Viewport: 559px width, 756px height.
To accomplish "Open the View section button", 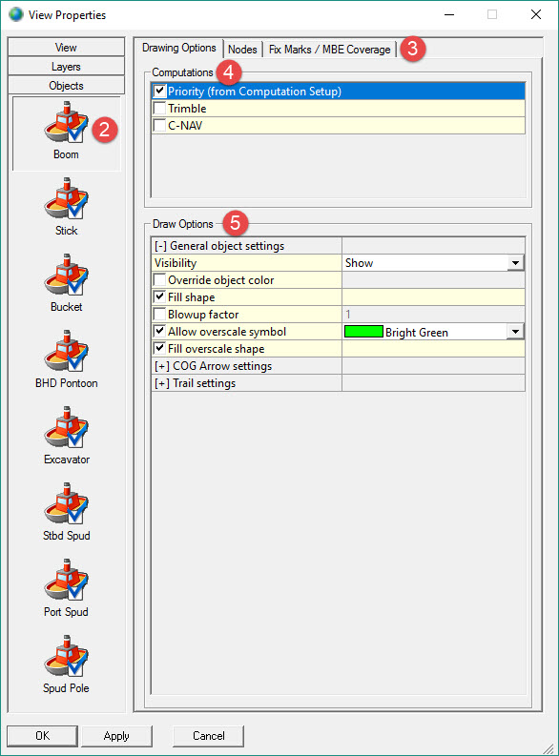I will (66, 48).
